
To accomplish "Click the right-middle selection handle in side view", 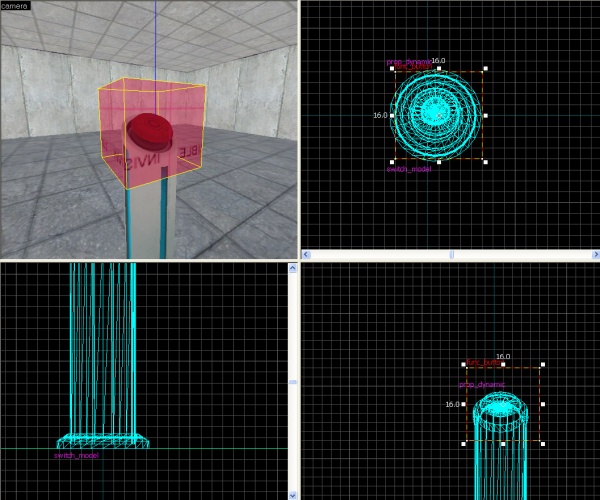I will 543,404.
